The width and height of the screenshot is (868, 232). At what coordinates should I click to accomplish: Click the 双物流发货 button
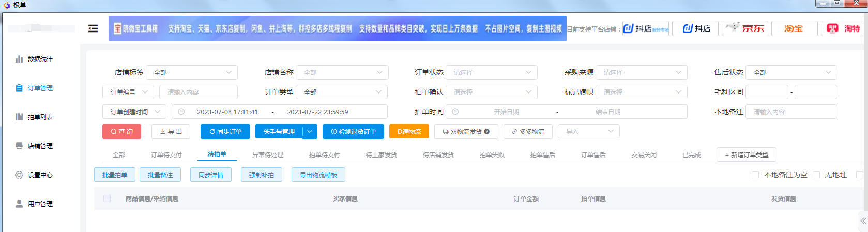click(466, 132)
